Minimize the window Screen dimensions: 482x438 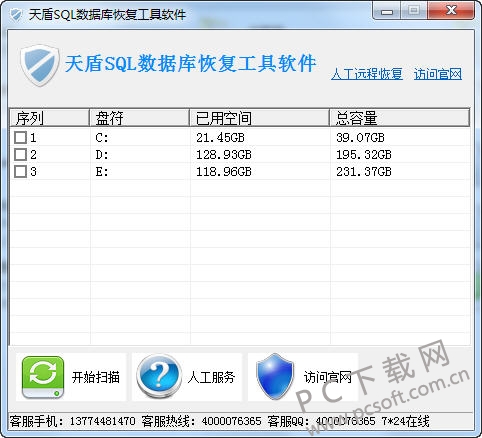tap(387, 11)
